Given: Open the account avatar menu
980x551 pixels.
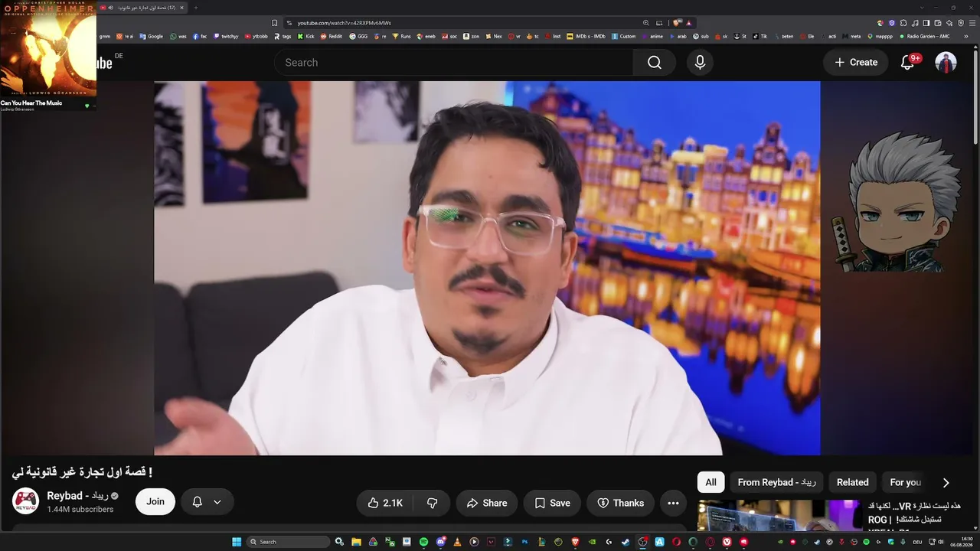Looking at the screenshot, I should coord(946,63).
